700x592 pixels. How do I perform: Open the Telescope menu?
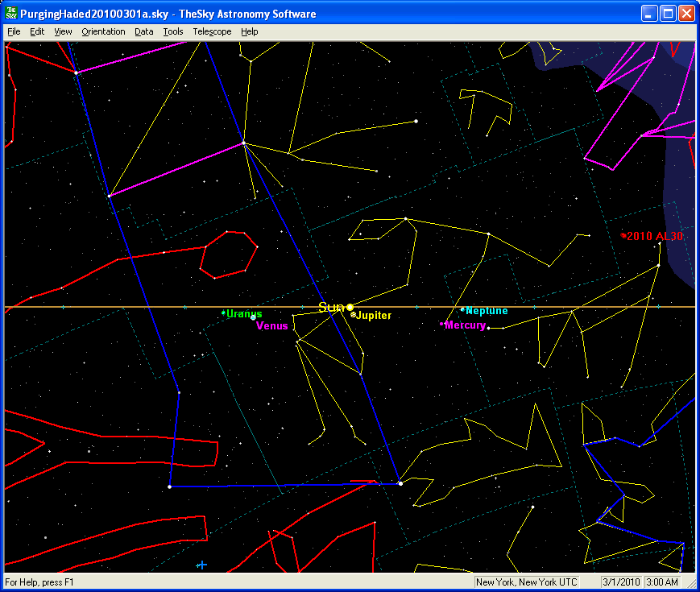click(212, 32)
